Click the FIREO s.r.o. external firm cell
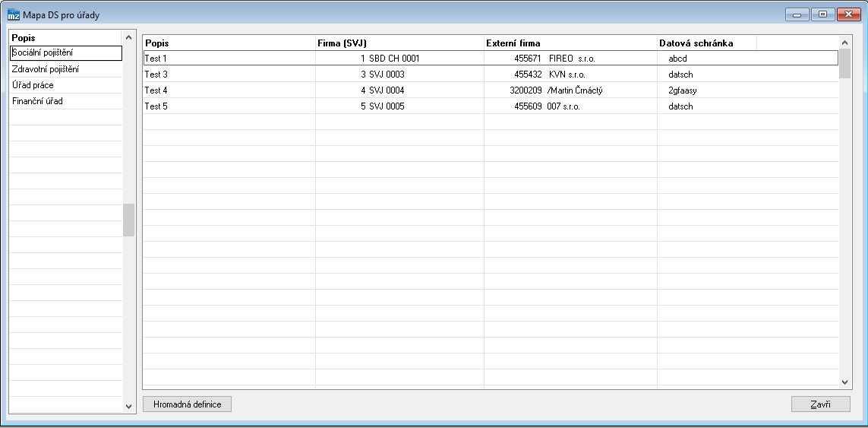The width and height of the screenshot is (868, 428). point(571,59)
